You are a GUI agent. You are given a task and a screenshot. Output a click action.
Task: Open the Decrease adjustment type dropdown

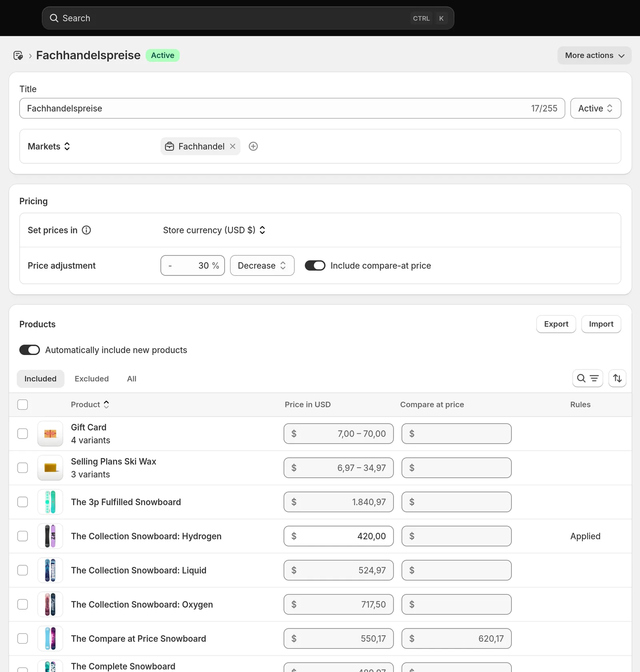pyautogui.click(x=262, y=265)
